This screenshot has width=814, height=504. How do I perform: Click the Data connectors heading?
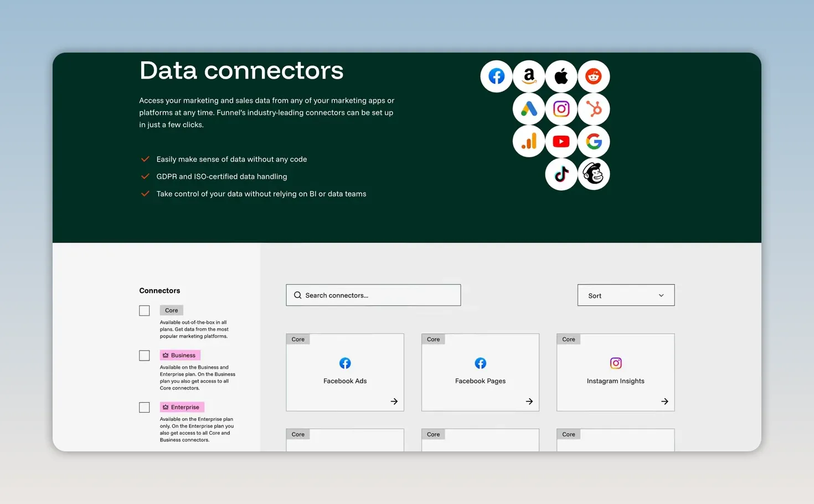pyautogui.click(x=241, y=70)
